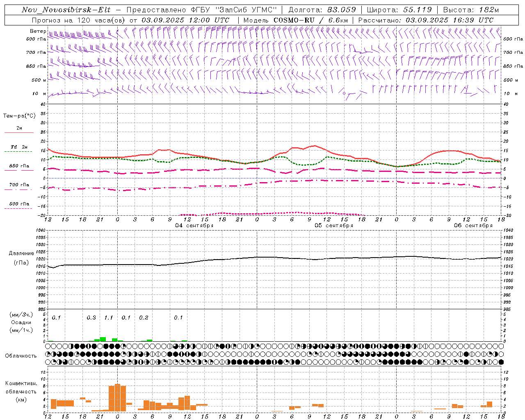Click the "(гПа)" unit under Давление

tap(21, 262)
